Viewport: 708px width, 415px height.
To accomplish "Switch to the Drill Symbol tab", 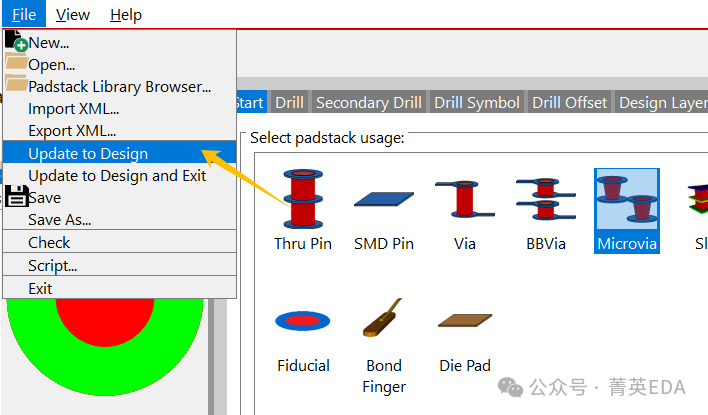I will [x=477, y=103].
